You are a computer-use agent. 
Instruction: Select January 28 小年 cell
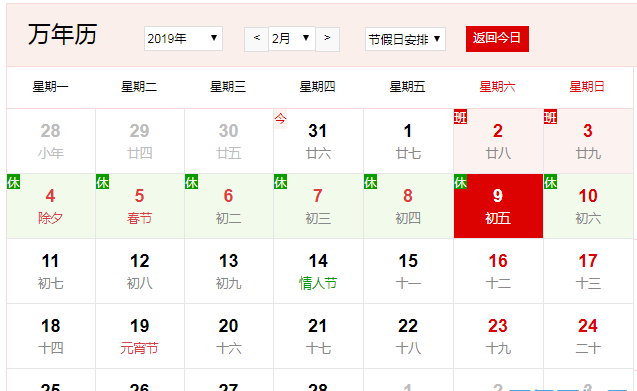click(x=51, y=141)
